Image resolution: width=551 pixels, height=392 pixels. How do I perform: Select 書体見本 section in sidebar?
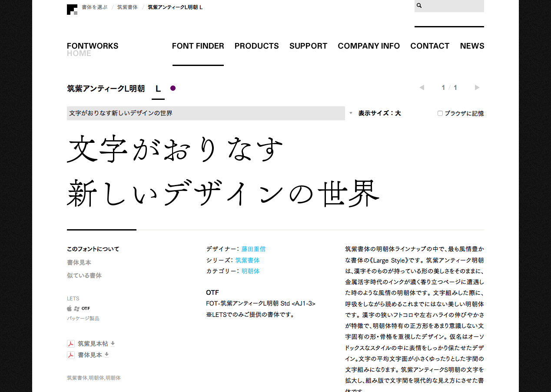coord(79,263)
